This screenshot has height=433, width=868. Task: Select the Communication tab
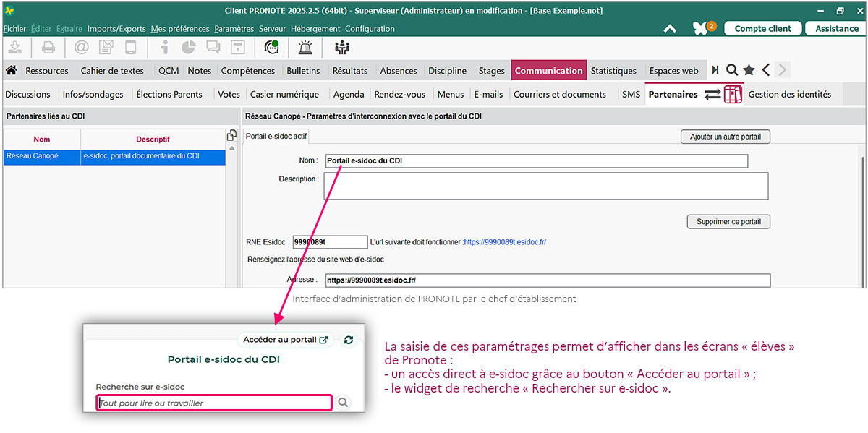pyautogui.click(x=549, y=71)
